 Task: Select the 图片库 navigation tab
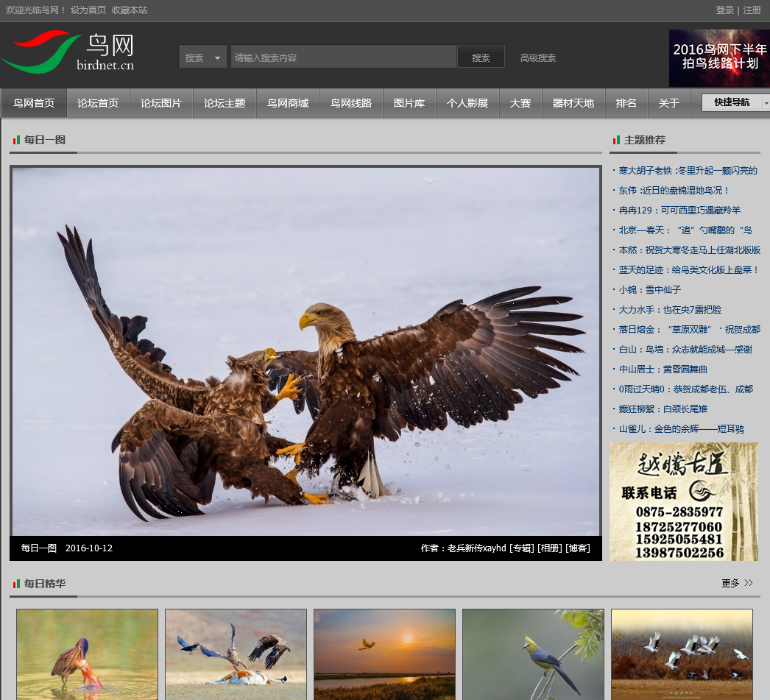click(409, 103)
